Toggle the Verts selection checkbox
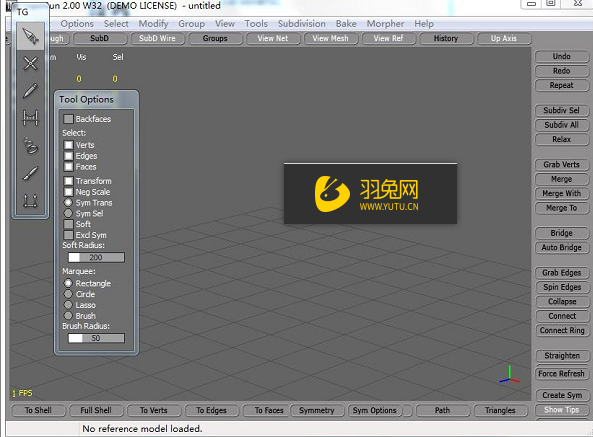593x437 pixels. 68,145
